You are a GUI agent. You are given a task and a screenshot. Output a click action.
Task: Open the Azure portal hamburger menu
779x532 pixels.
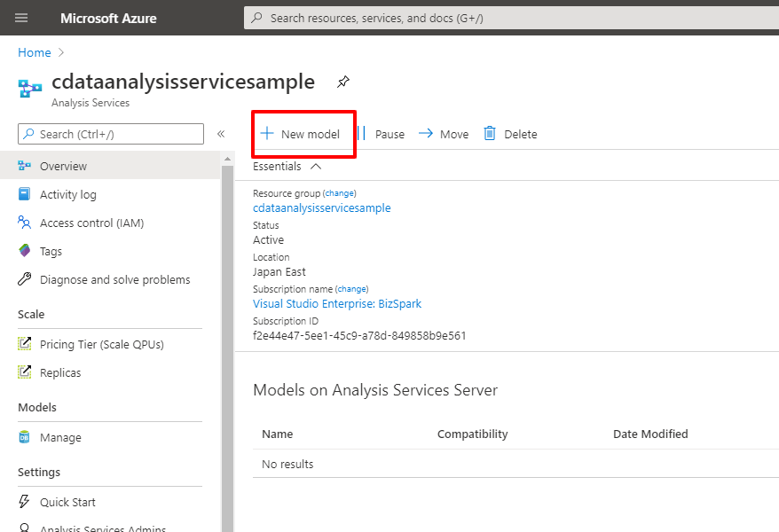(21, 18)
